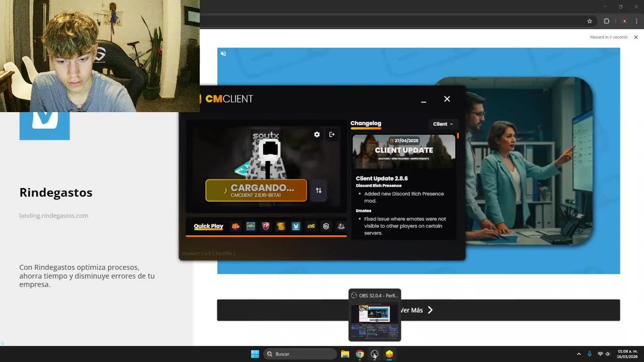Open the OBS 32.0.4 window preview
Image resolution: width=644 pixels, height=362 pixels.
tap(375, 315)
